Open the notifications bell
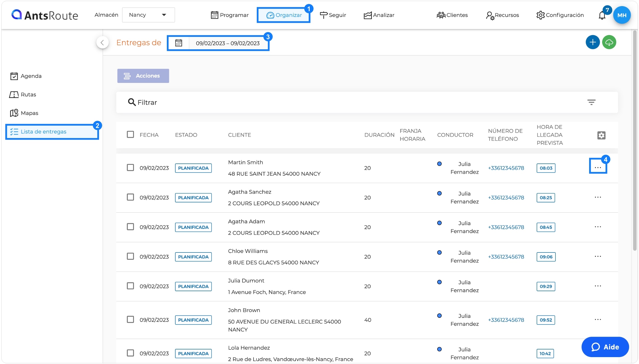Screen dimensions: 639x364 602,15
